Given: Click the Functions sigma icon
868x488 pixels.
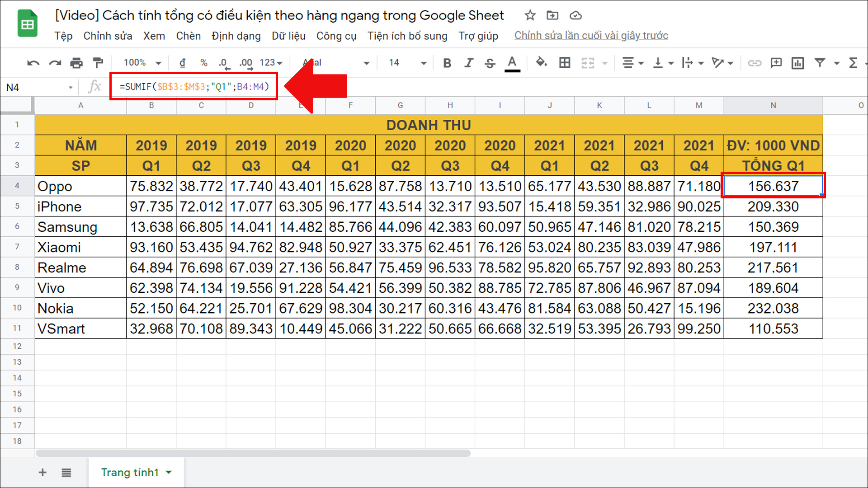Looking at the screenshot, I should [853, 63].
